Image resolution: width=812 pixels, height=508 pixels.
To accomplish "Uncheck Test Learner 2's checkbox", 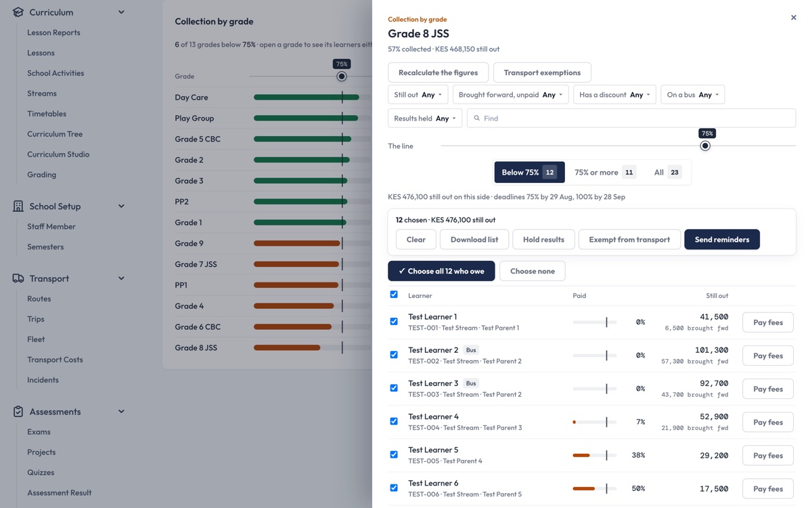I will coord(394,355).
